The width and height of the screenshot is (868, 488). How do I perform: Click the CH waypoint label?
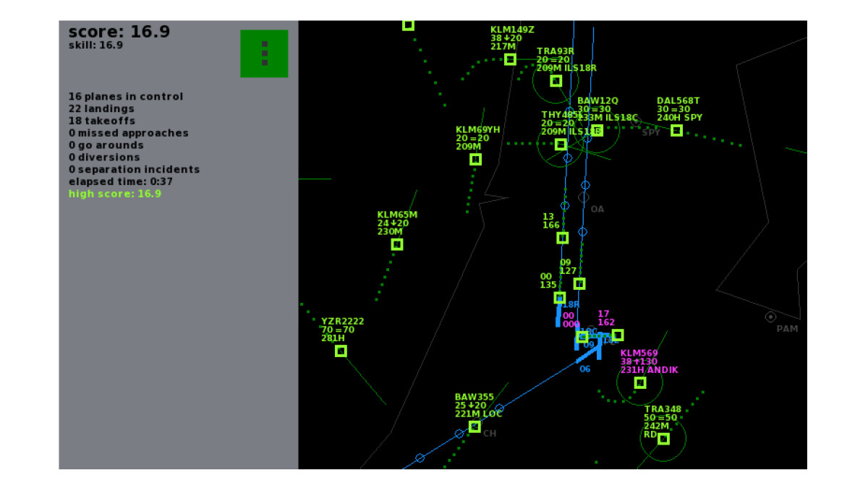490,434
